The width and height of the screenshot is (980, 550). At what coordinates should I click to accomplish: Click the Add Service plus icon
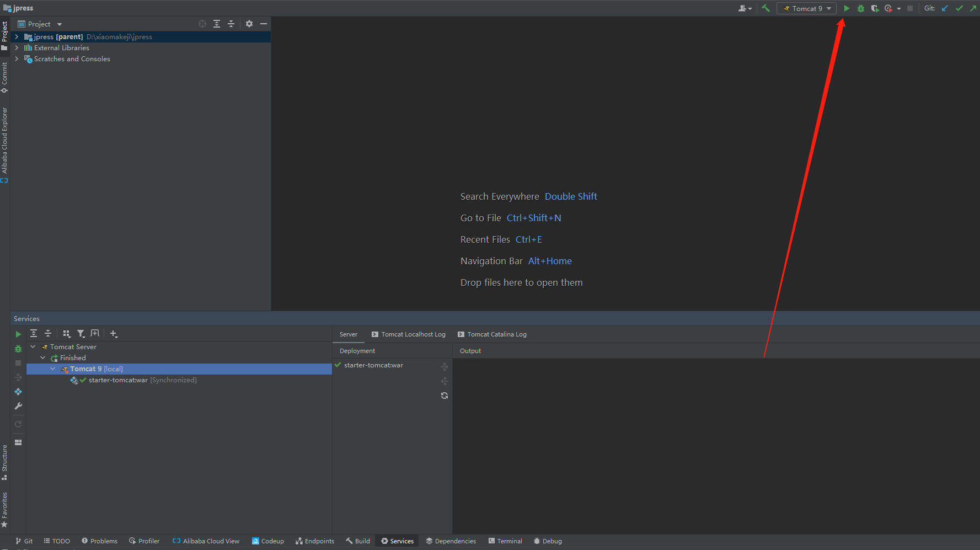[x=114, y=334]
